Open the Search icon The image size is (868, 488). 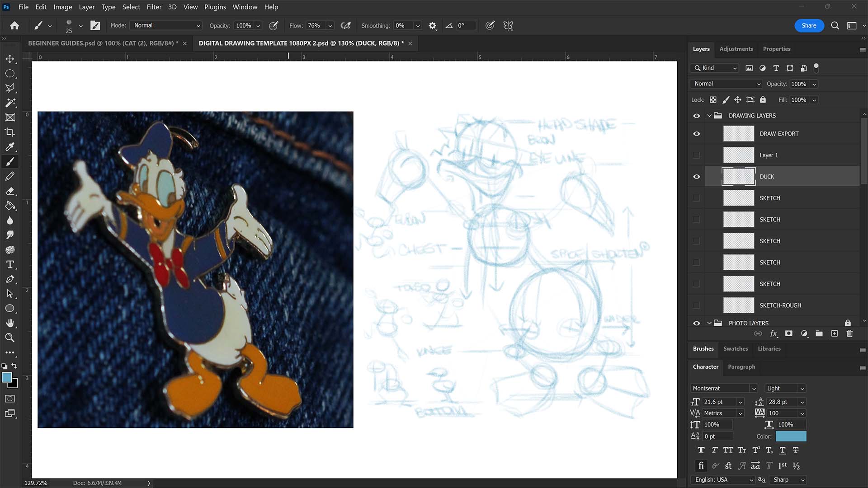click(835, 26)
